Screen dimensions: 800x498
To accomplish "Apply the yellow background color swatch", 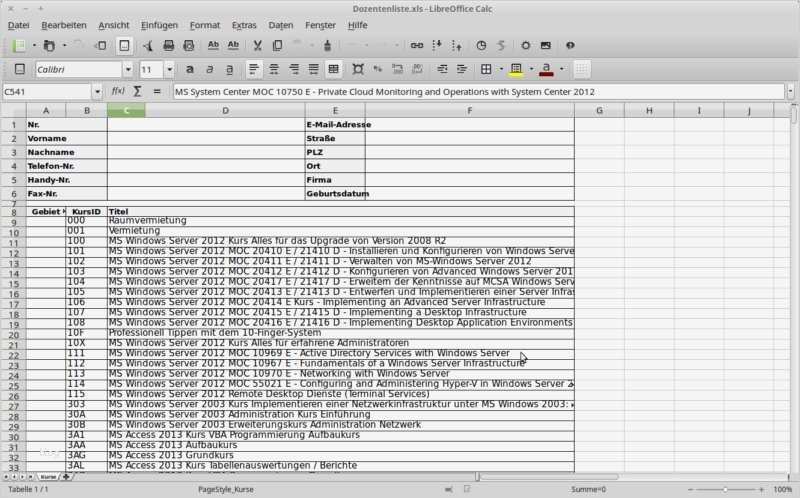I will 516,69.
